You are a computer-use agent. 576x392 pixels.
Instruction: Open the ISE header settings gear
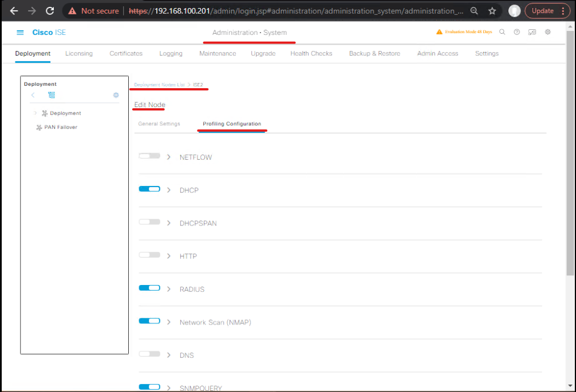click(x=548, y=32)
